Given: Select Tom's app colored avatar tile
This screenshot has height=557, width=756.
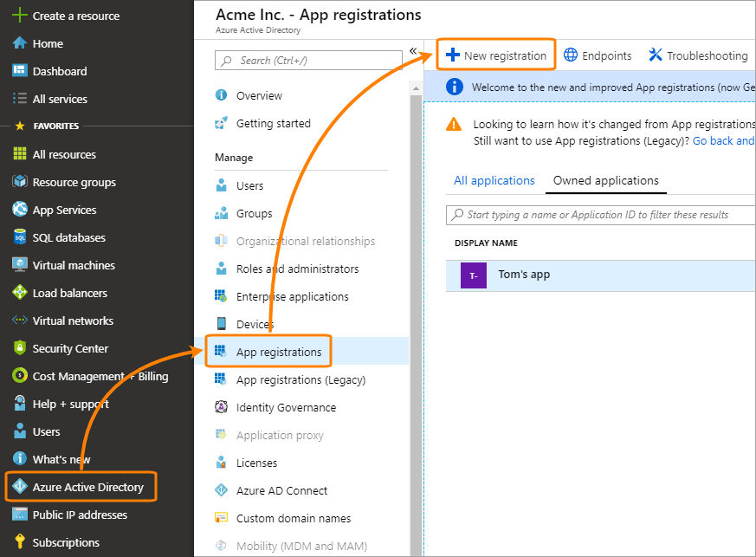Looking at the screenshot, I should pyautogui.click(x=473, y=275).
